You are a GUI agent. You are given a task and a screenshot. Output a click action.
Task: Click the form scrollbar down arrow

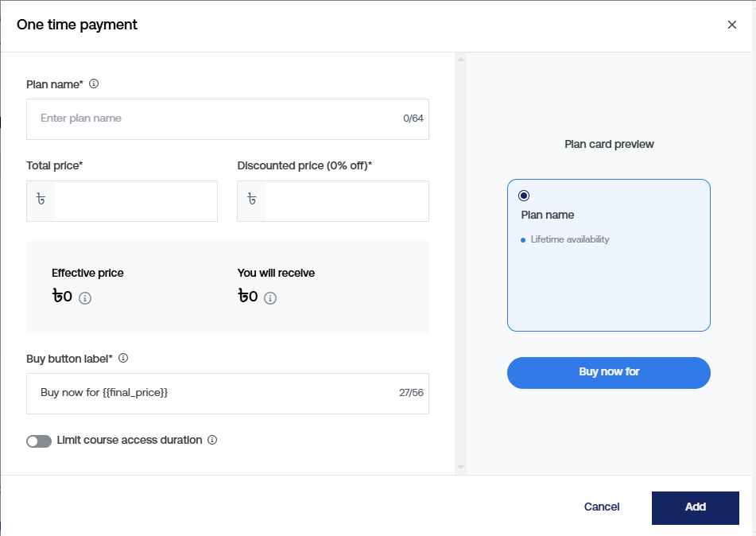(460, 468)
